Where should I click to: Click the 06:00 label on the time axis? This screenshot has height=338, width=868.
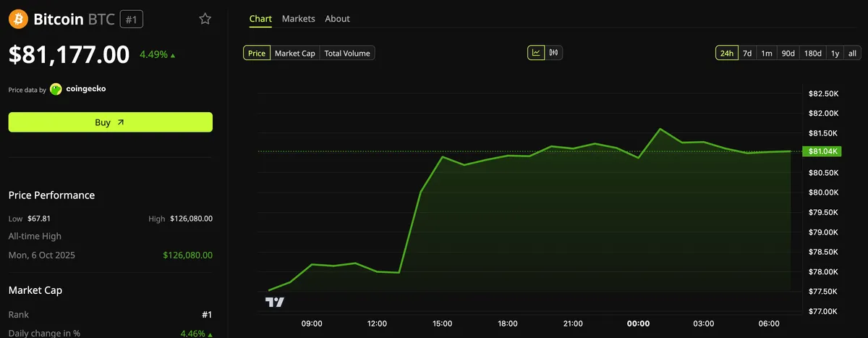pos(769,324)
